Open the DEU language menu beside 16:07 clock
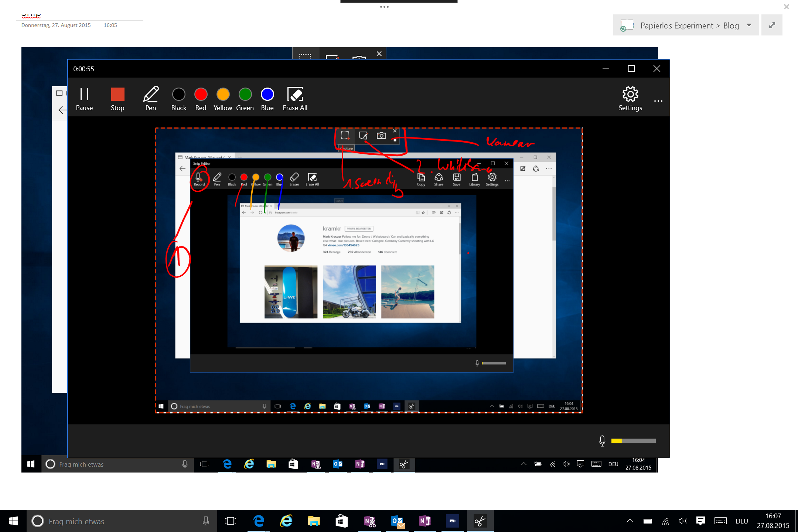Image resolution: width=798 pixels, height=532 pixels. tap(741, 521)
